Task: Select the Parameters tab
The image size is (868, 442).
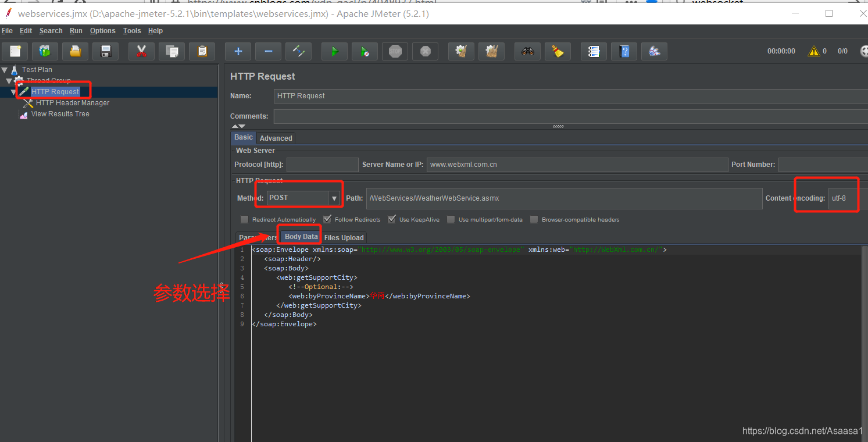Action: (x=258, y=238)
